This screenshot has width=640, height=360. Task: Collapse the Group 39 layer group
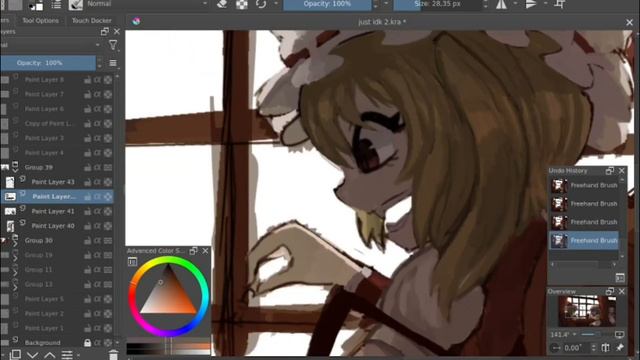pyautogui.click(x=16, y=170)
